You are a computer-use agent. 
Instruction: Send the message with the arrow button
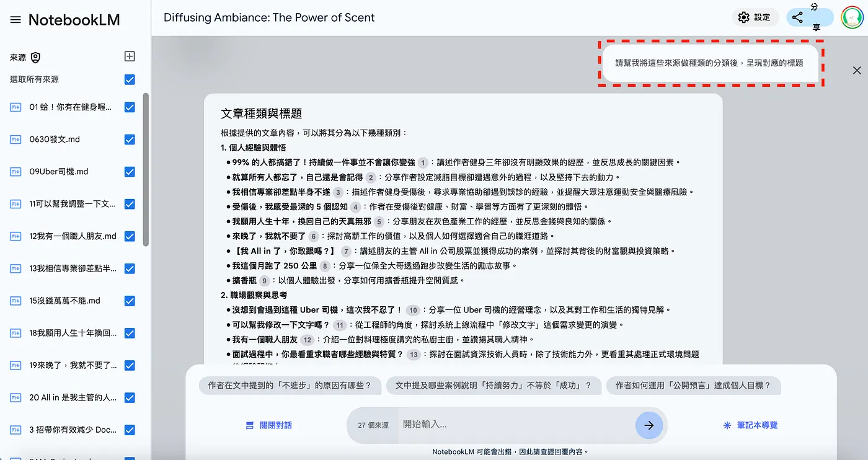[x=649, y=425]
